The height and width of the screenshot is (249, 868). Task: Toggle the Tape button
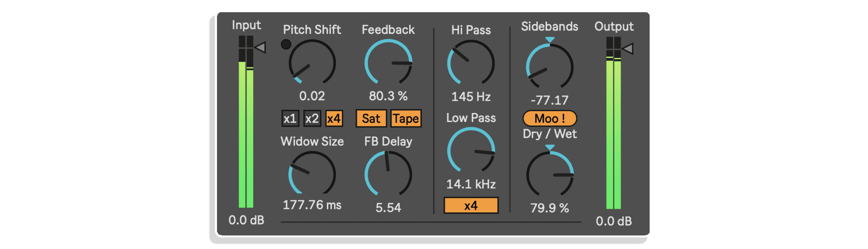pos(406,118)
